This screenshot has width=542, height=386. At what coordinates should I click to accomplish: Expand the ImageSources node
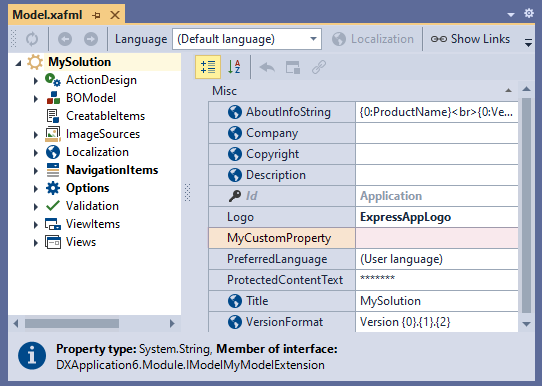click(x=36, y=134)
